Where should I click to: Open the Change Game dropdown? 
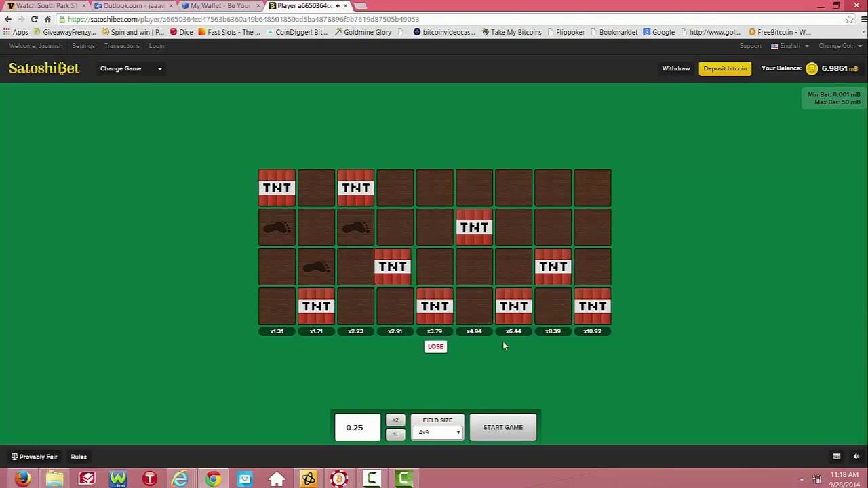click(x=131, y=68)
